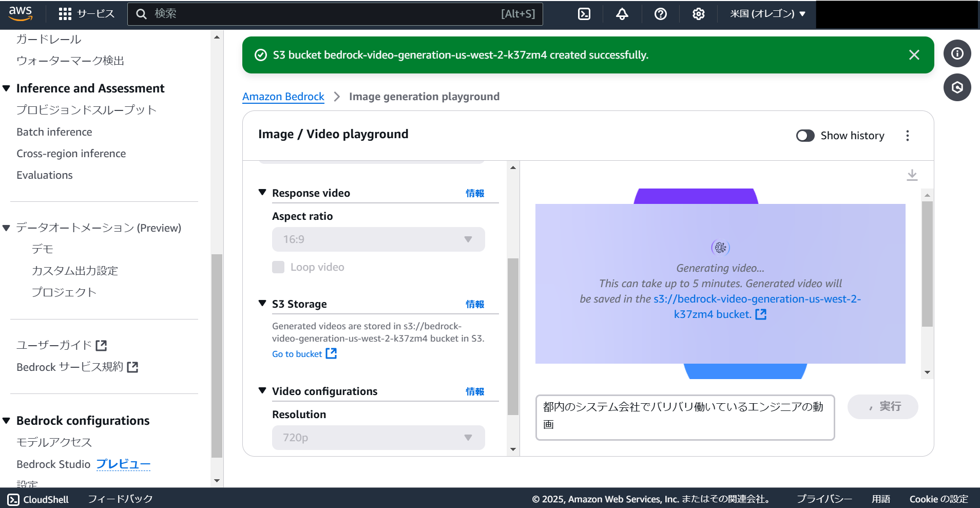This screenshot has height=508, width=980.
Task: Open ウォーターマーク検出 in the sidebar
Action: pos(70,61)
